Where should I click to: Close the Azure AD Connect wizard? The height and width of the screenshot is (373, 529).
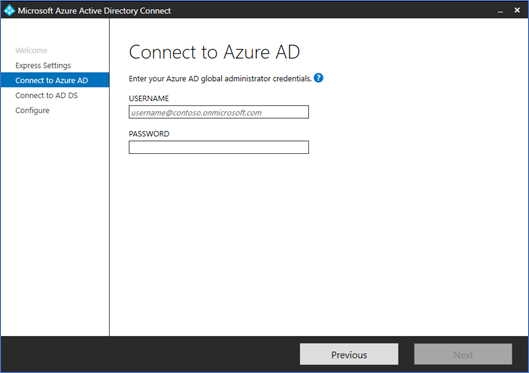pyautogui.click(x=517, y=10)
